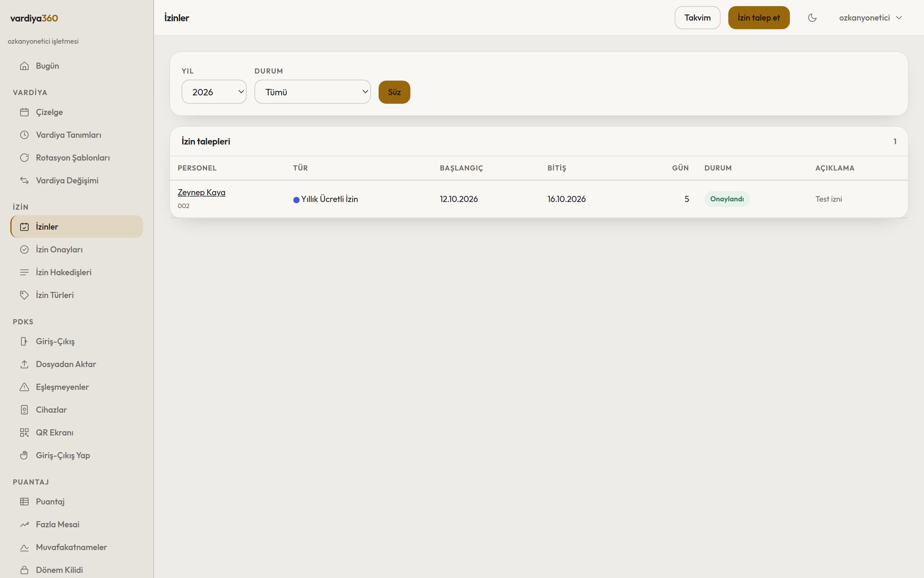Click the Onaylandı status badge
Viewport: 924px width, 578px height.
727,199
